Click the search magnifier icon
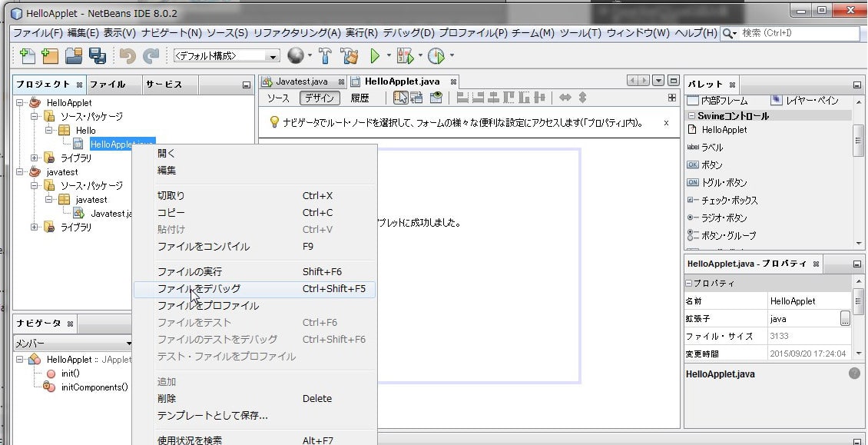This screenshot has height=445, width=868. coord(728,33)
